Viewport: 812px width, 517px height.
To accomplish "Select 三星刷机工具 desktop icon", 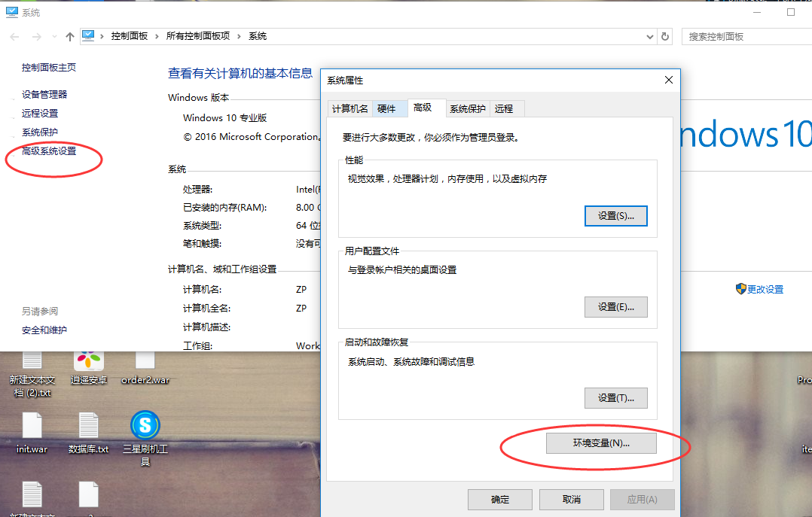I will 145,438.
